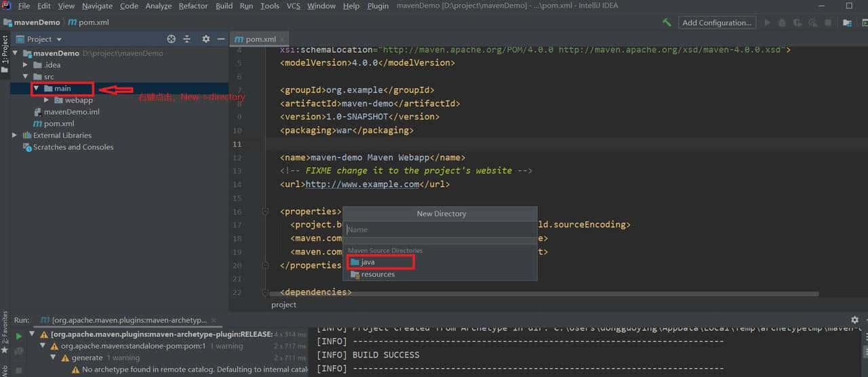Screen dimensions: 868x377
Task: Focus the Name field in New Directory
Action: 439,230
